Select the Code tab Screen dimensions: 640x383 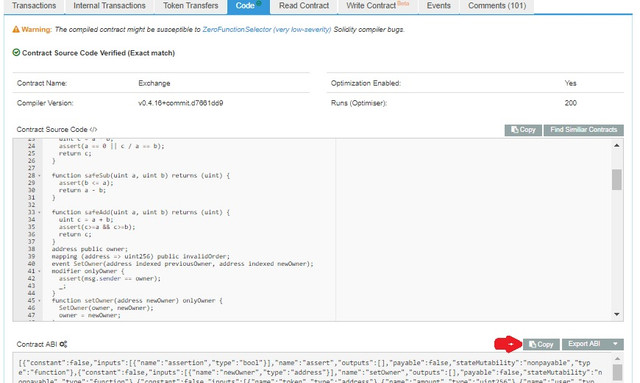pyautogui.click(x=249, y=6)
